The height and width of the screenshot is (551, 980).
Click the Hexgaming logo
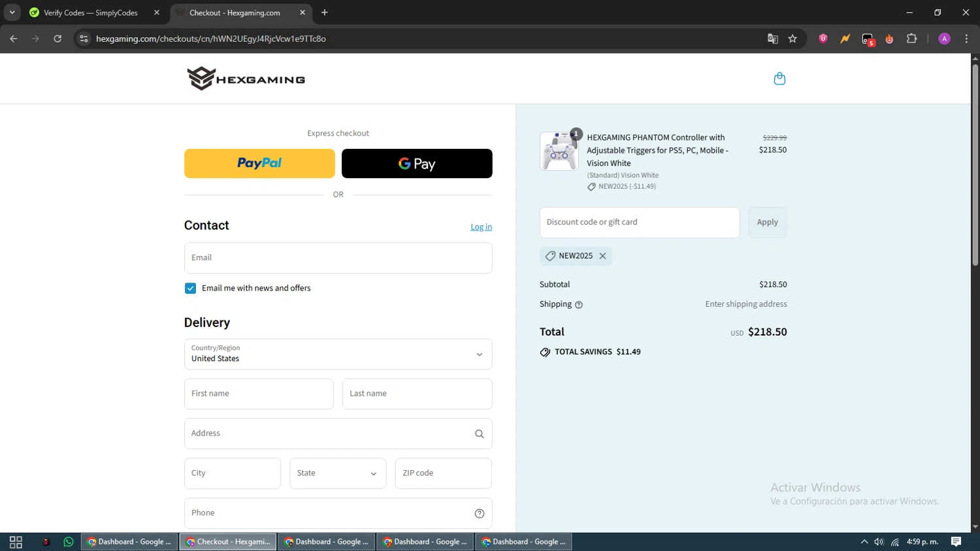tap(246, 79)
